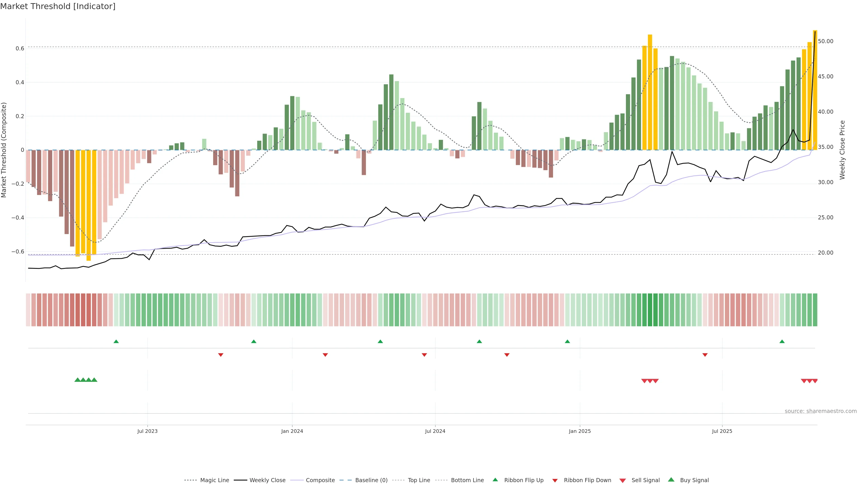Screen dimensions: 868x488
Task: Click the Ribbon Flip Down marker just before Jul 2025
Action: 705,355
